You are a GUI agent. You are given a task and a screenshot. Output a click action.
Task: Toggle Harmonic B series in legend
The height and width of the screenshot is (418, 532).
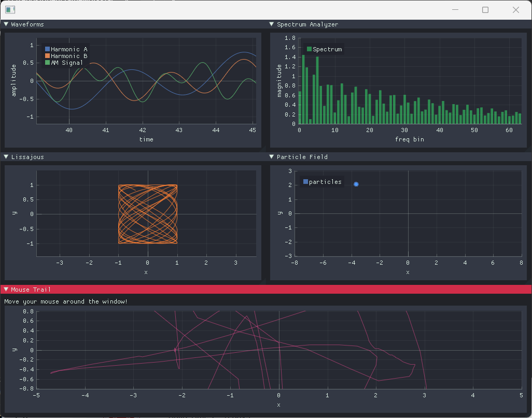66,56
